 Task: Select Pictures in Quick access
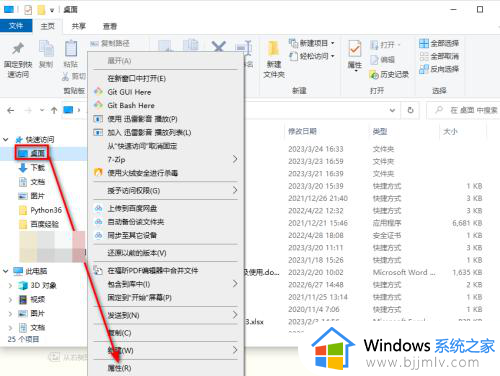32,196
